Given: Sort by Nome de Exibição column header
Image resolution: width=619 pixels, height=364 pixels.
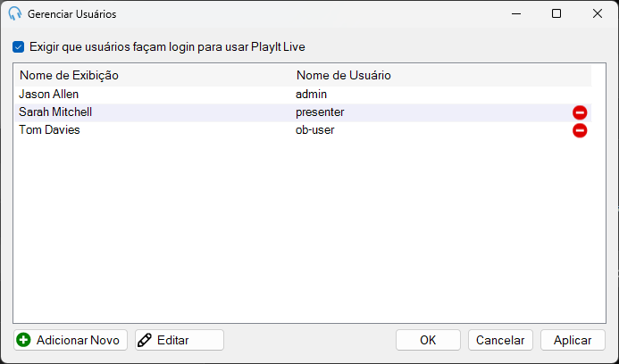Looking at the screenshot, I should [69, 75].
